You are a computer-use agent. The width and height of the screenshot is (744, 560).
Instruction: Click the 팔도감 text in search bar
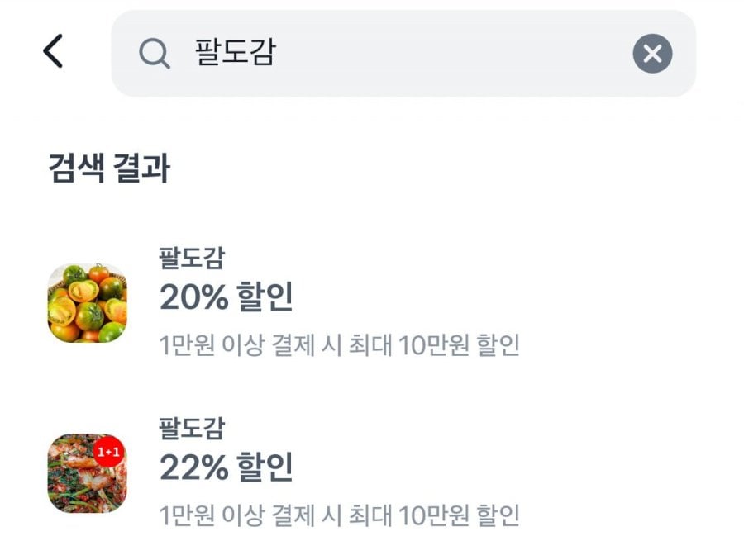pyautogui.click(x=235, y=54)
